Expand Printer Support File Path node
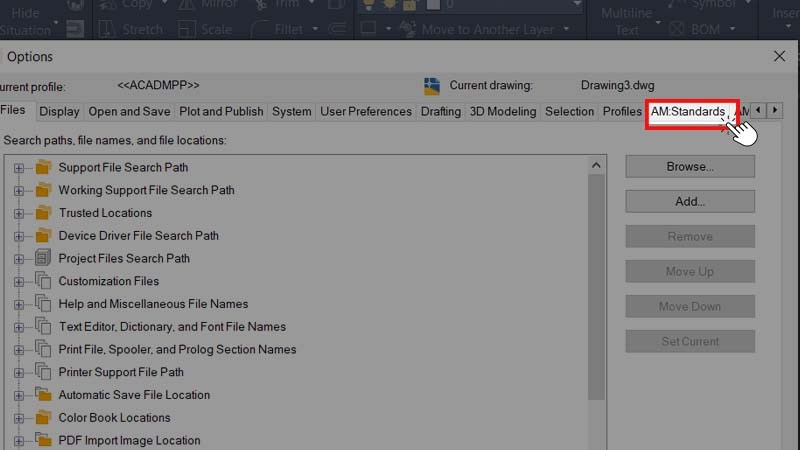800x450 pixels. pos(19,372)
